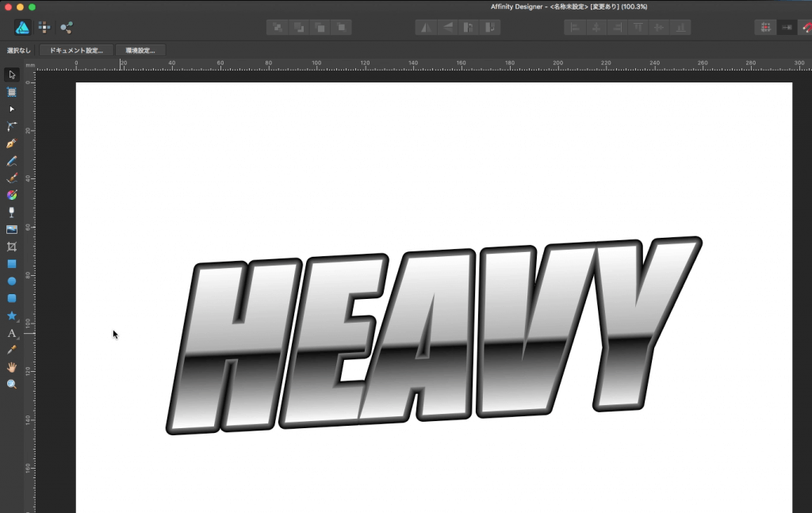The width and height of the screenshot is (812, 513).
Task: Click Align Center horizontally icon
Action: click(x=596, y=28)
